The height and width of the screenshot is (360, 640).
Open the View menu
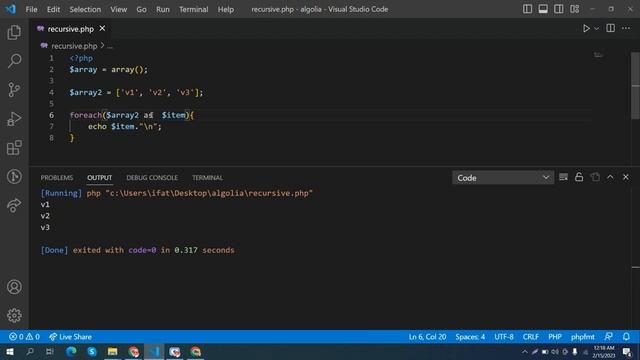(x=118, y=9)
